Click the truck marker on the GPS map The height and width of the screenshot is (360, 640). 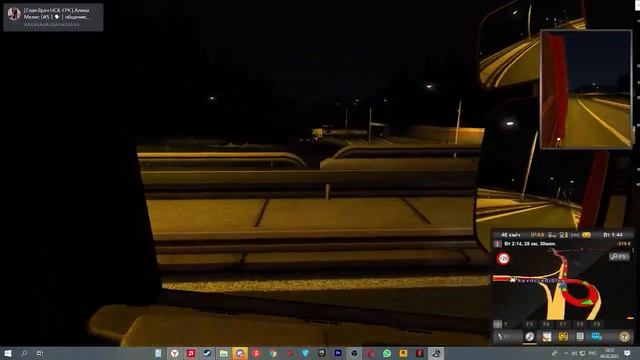tap(512, 280)
